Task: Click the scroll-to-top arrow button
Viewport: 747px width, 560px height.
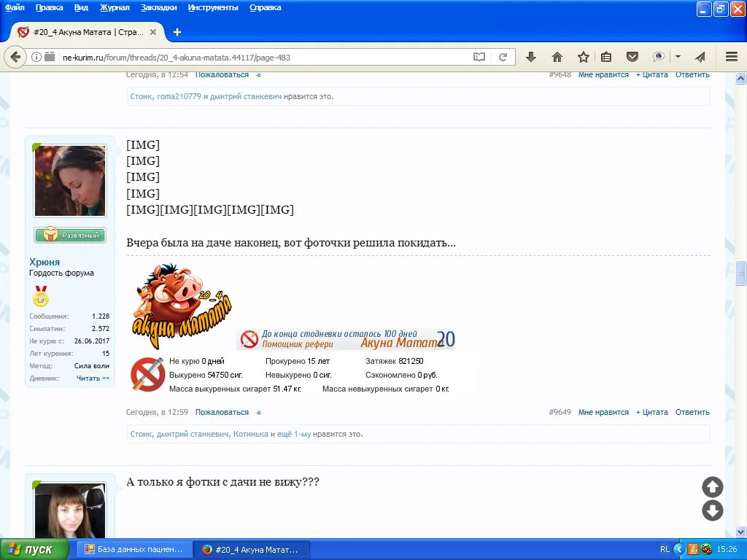Action: [x=712, y=487]
